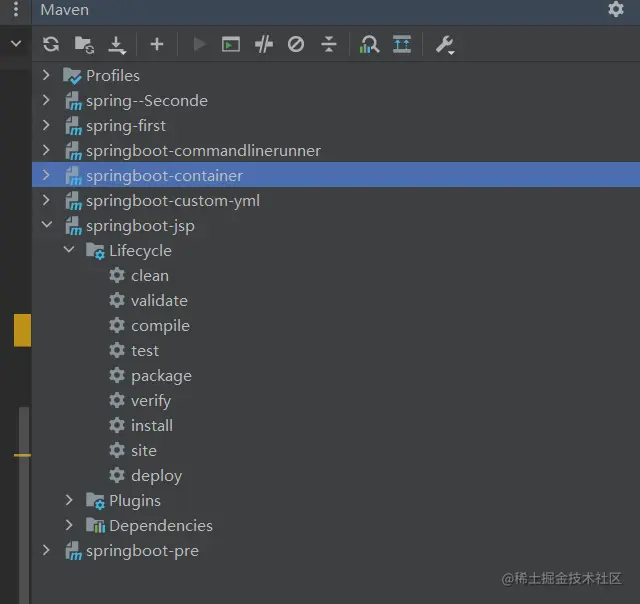This screenshot has width=640, height=604.
Task: Expand the spring-first project
Action: pos(46,125)
